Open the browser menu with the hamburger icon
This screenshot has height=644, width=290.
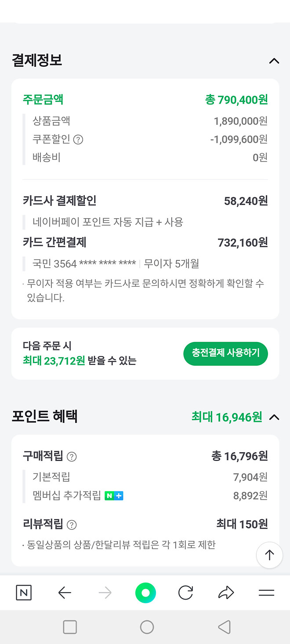[265, 593]
